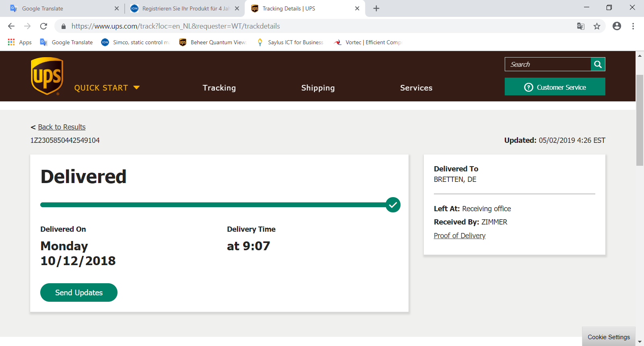Image resolution: width=644 pixels, height=346 pixels.
Task: Click the Delivered heading
Action: (84, 177)
